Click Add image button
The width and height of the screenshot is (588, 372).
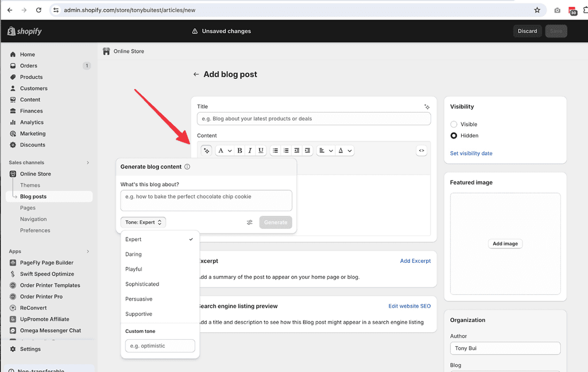[x=505, y=244]
